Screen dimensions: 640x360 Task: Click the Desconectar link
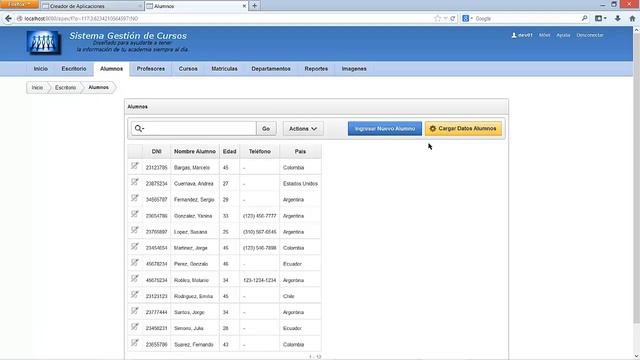(590, 35)
